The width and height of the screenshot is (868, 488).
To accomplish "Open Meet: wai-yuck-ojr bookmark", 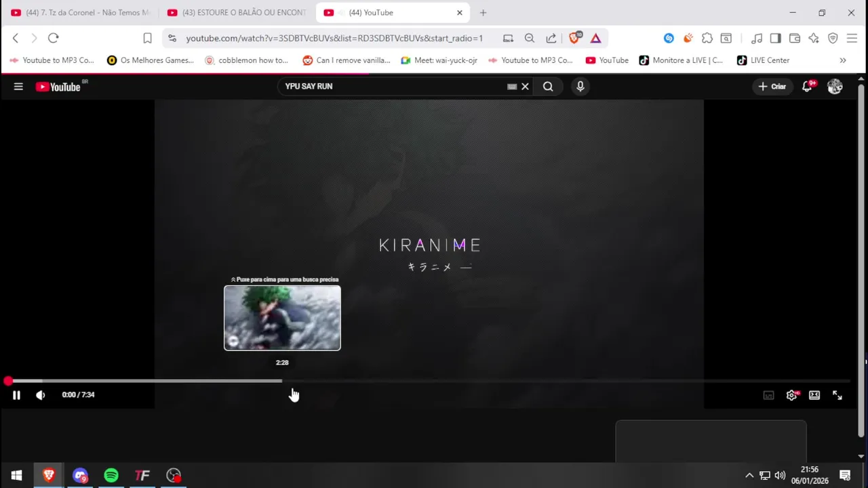I will [439, 60].
